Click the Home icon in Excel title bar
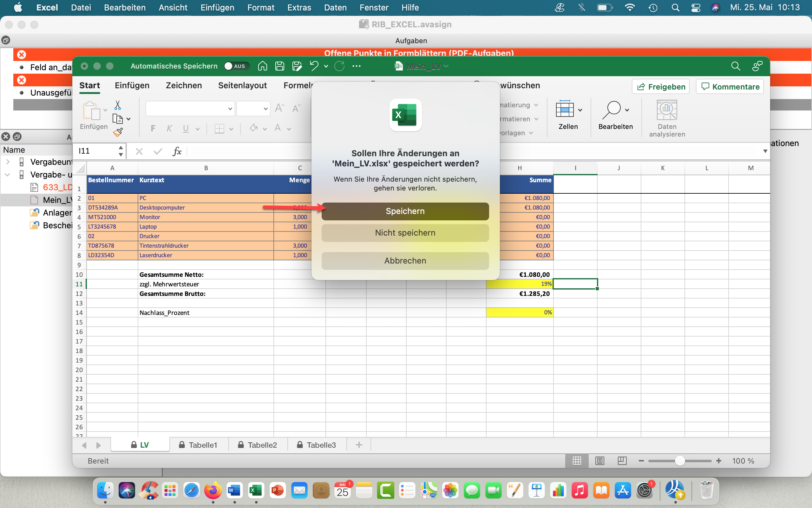Screen dimensions: 812x508 click(x=262, y=66)
